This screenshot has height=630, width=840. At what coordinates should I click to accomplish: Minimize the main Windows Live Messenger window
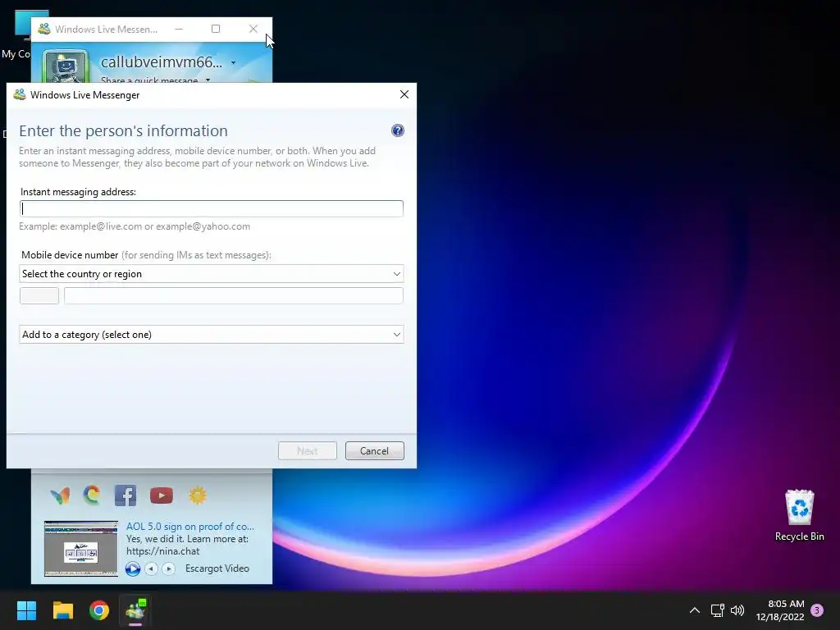179,29
